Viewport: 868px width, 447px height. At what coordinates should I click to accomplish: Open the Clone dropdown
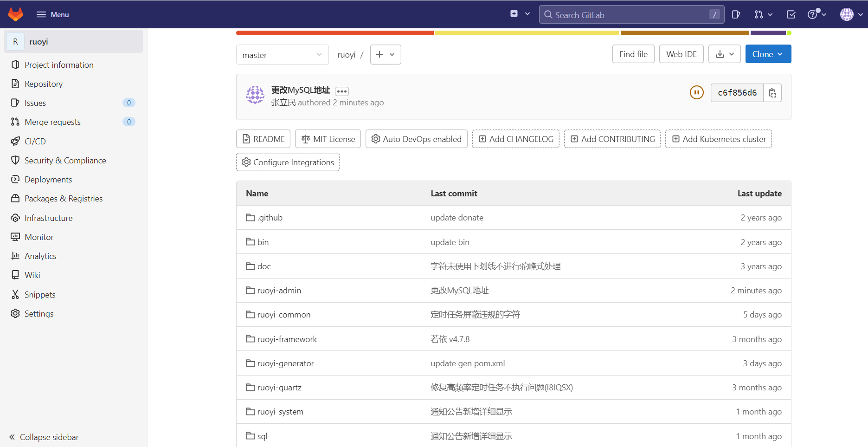pos(768,54)
